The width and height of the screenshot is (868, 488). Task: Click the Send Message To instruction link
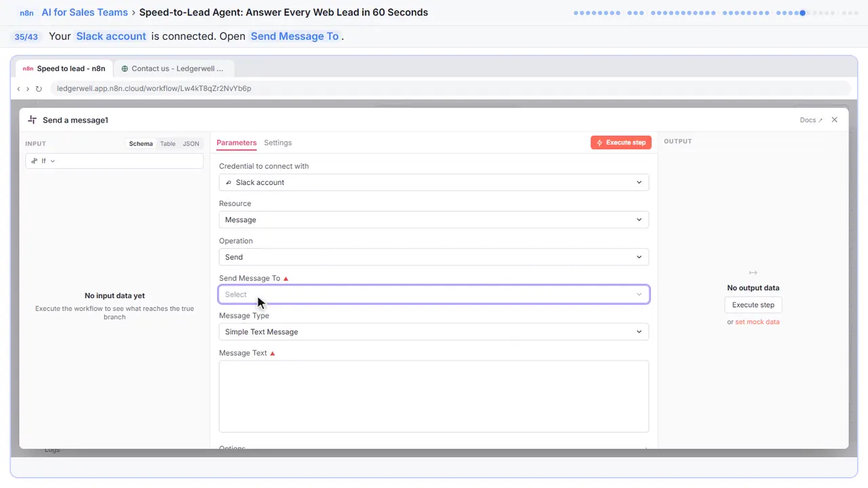point(294,36)
